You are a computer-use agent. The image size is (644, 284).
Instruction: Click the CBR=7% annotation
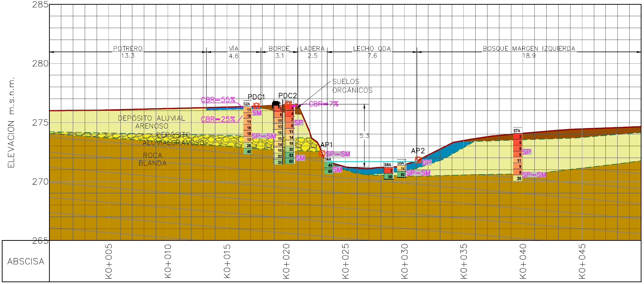[323, 104]
